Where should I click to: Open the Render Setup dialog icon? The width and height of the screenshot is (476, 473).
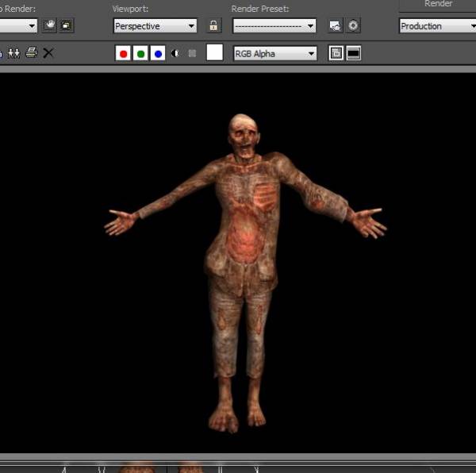point(336,26)
